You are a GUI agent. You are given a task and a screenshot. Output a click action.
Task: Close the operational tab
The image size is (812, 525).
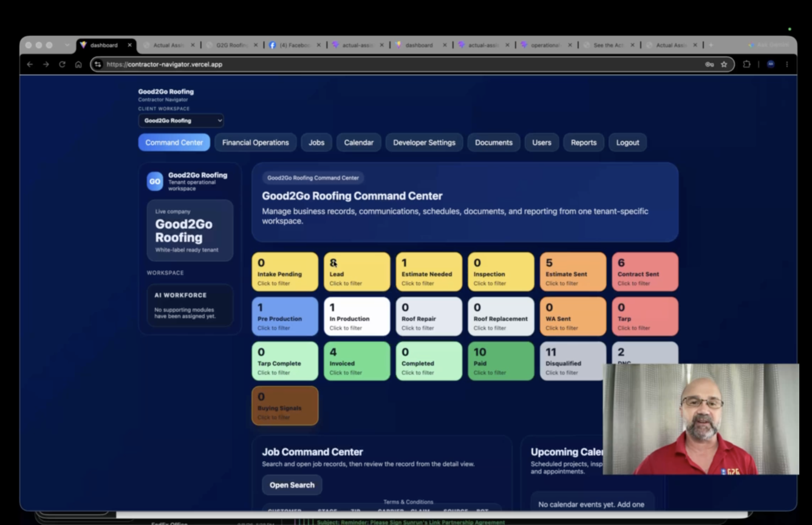tap(570, 45)
